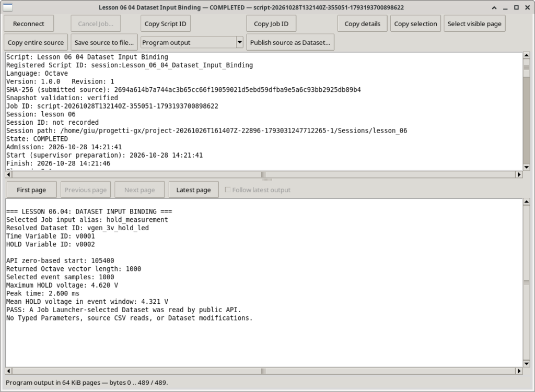Click the pane splitter handle
Image resolution: width=535 pixels, height=392 pixels.
[267, 180]
